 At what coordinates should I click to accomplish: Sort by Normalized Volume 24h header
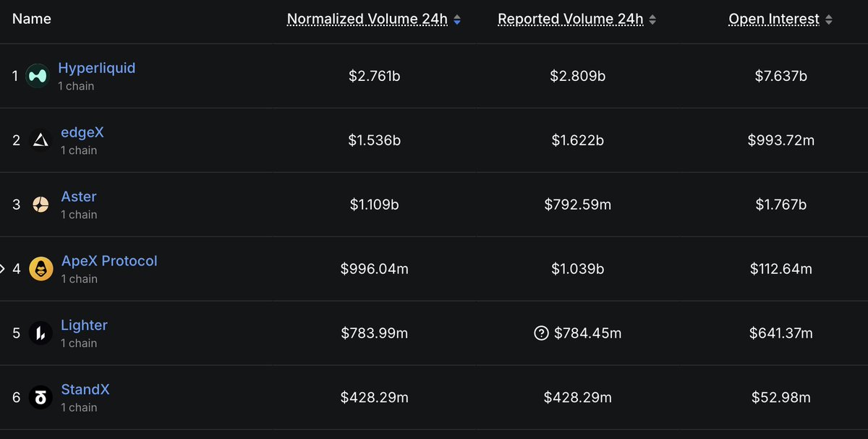pyautogui.click(x=367, y=20)
